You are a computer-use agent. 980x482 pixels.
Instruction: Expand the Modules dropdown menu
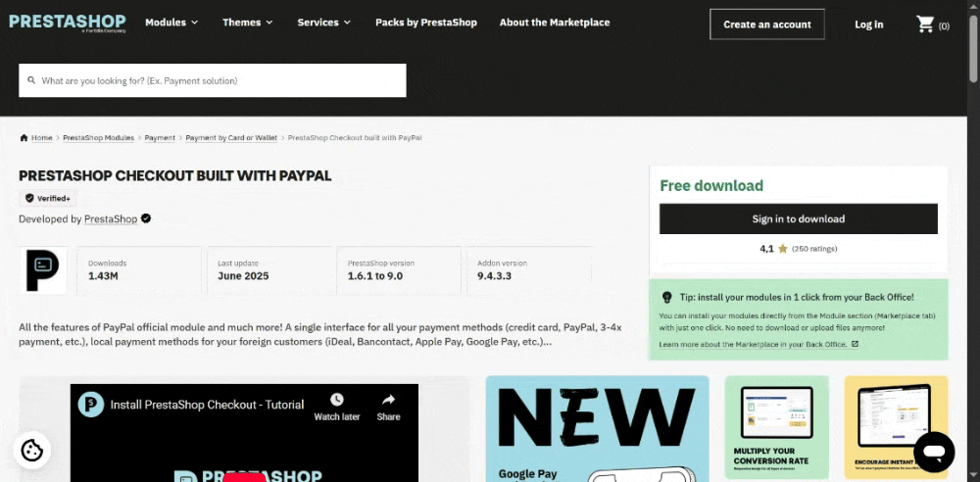(x=171, y=23)
